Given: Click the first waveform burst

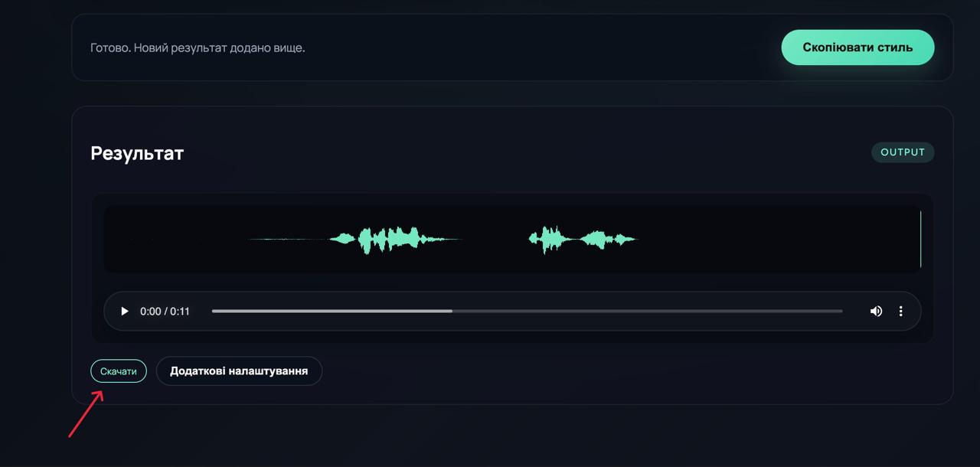Looking at the screenshot, I should pyautogui.click(x=390, y=240).
